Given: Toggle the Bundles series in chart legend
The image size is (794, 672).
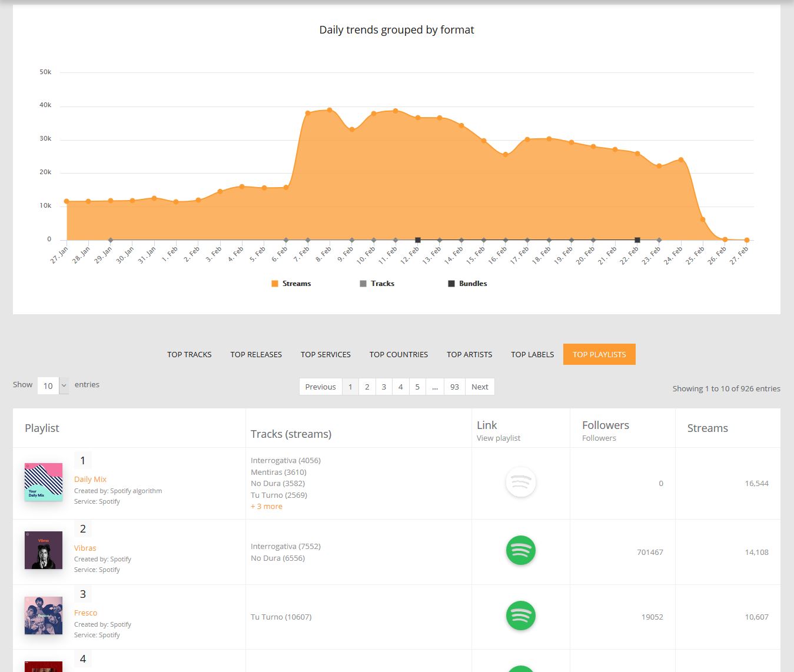Looking at the screenshot, I should (467, 284).
